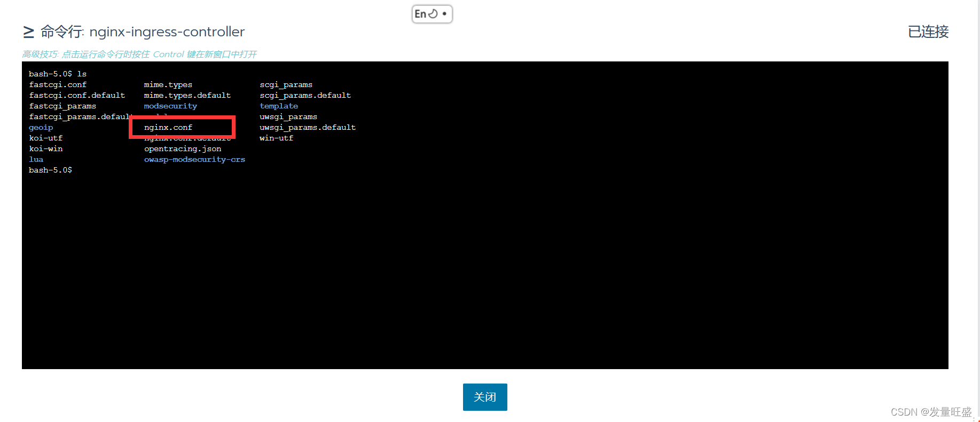Select scgi_params.default in the listing
The width and height of the screenshot is (980, 422).
[x=305, y=95]
